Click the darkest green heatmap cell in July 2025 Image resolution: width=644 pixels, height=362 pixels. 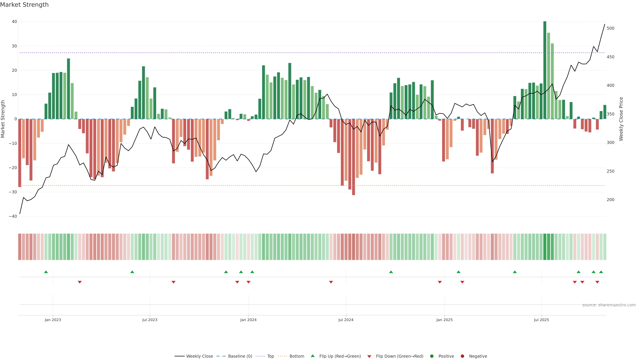545,247
